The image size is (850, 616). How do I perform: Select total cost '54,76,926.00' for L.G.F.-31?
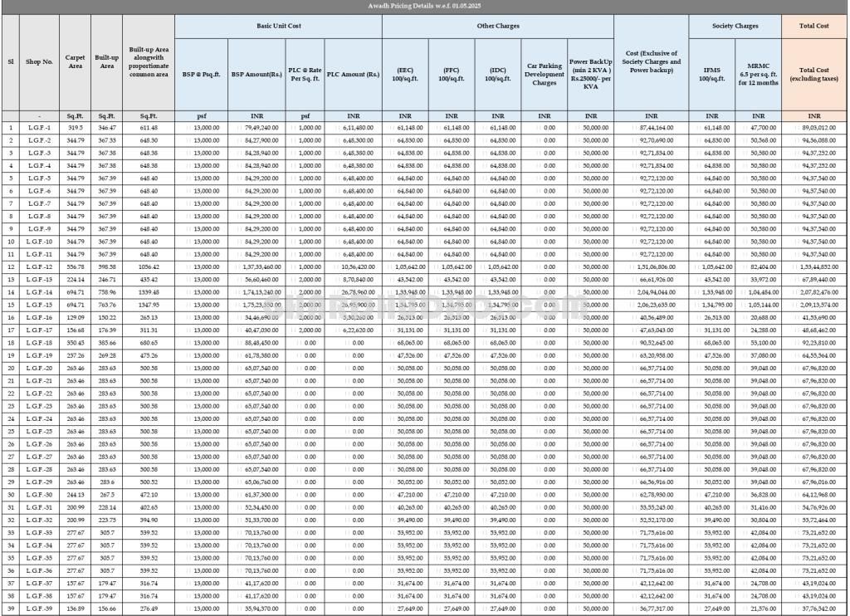(x=813, y=507)
